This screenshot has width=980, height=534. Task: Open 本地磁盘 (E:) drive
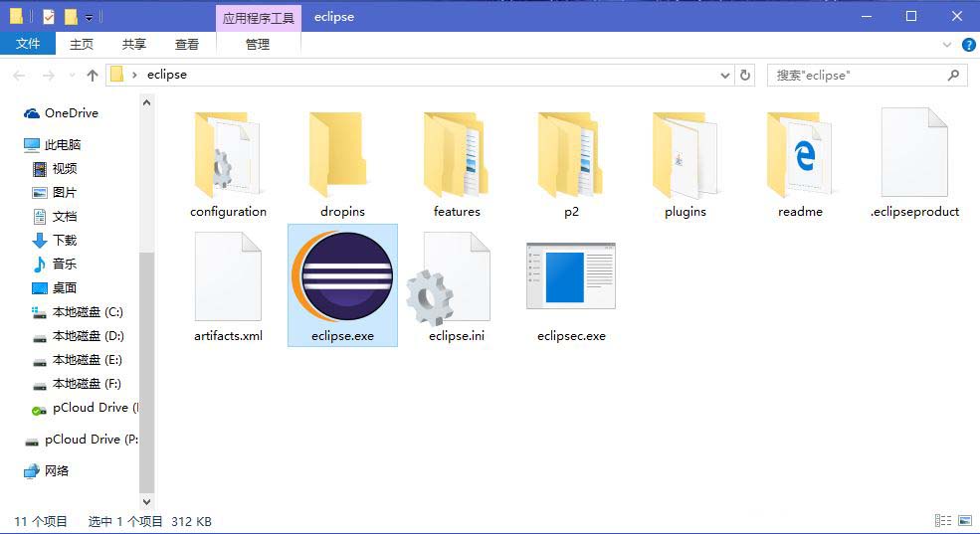78,360
